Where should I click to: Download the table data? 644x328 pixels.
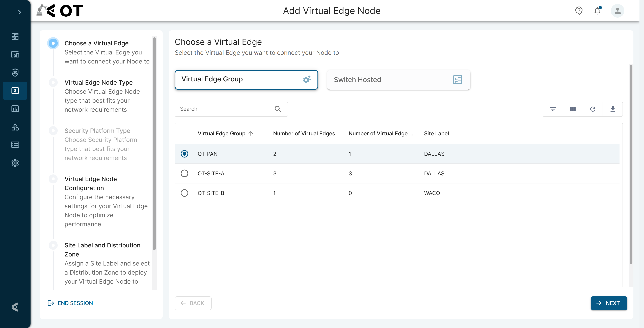tap(612, 109)
